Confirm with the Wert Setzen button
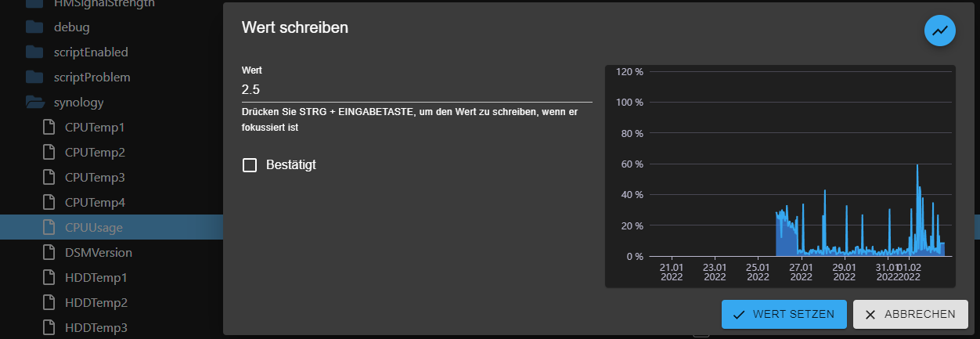The height and width of the screenshot is (339, 980). (784, 314)
